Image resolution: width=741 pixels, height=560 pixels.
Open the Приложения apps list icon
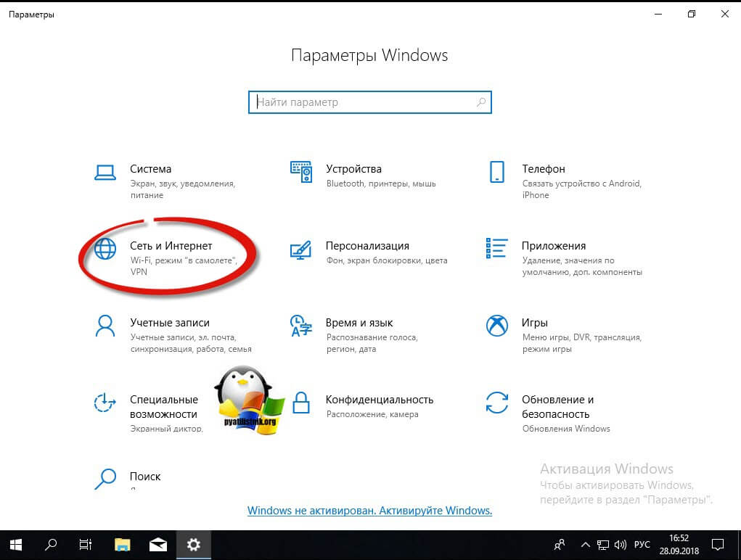coord(496,249)
